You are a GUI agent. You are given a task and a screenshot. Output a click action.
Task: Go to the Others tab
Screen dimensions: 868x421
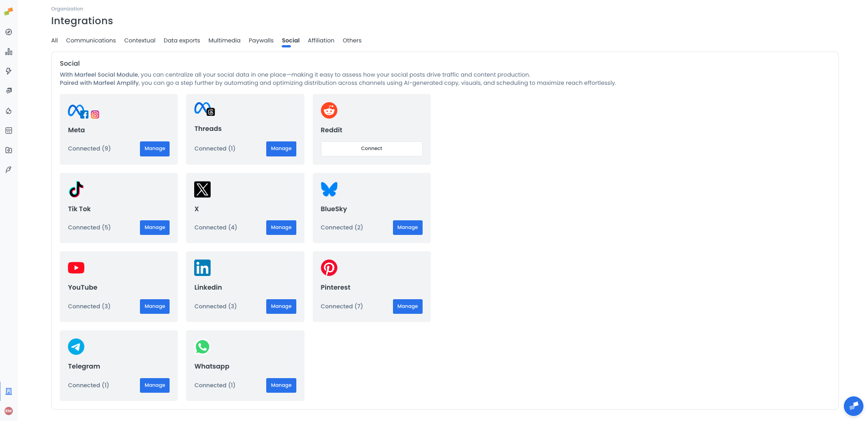(x=352, y=41)
